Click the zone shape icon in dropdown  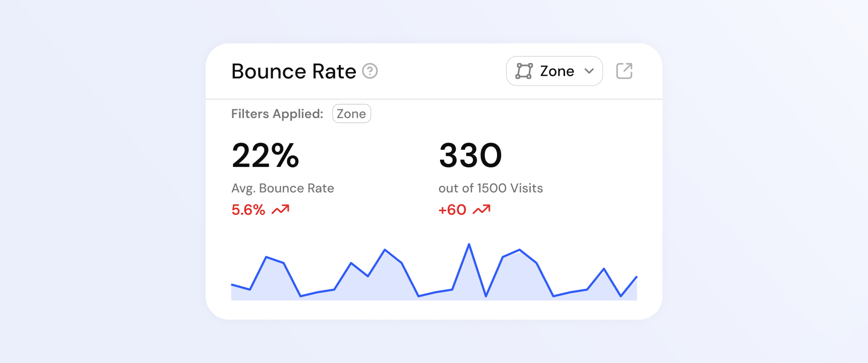coord(524,71)
